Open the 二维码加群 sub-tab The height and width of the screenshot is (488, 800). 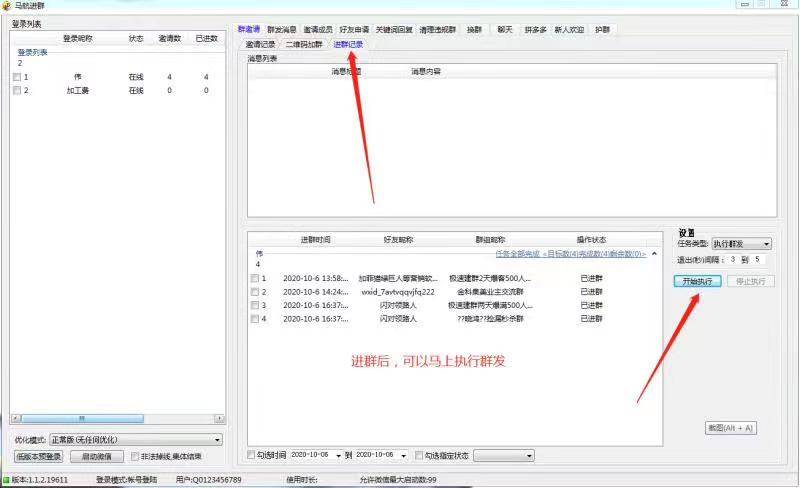click(304, 45)
